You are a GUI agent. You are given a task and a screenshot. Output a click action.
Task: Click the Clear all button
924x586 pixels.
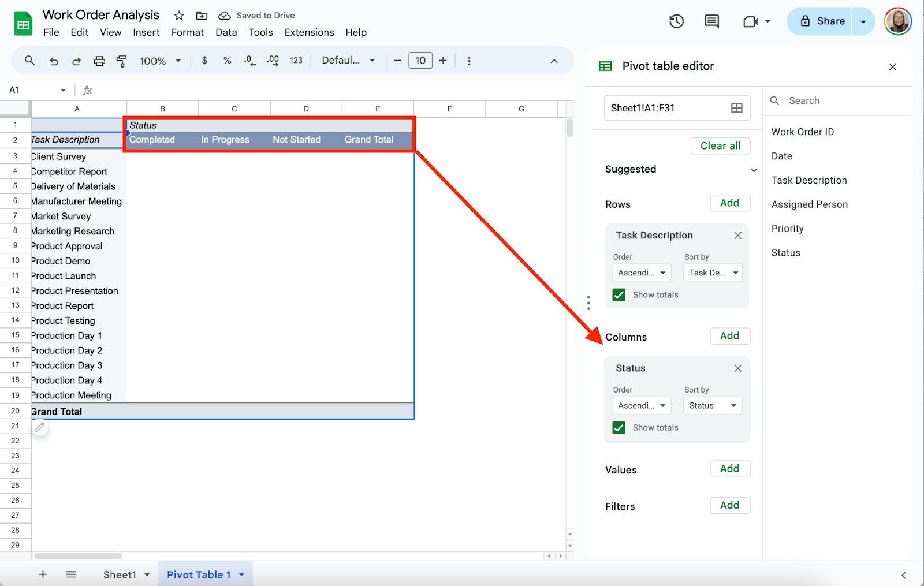pyautogui.click(x=720, y=146)
